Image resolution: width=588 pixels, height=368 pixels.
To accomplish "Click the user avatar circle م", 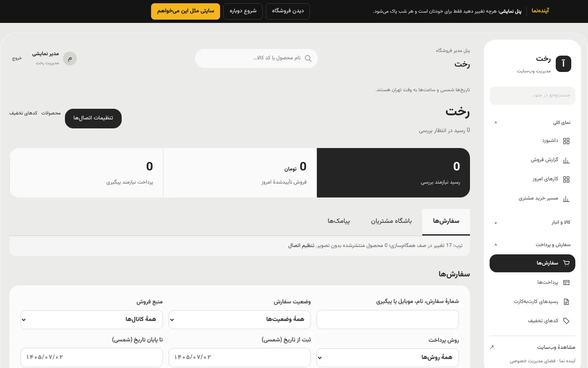I will (x=70, y=58).
